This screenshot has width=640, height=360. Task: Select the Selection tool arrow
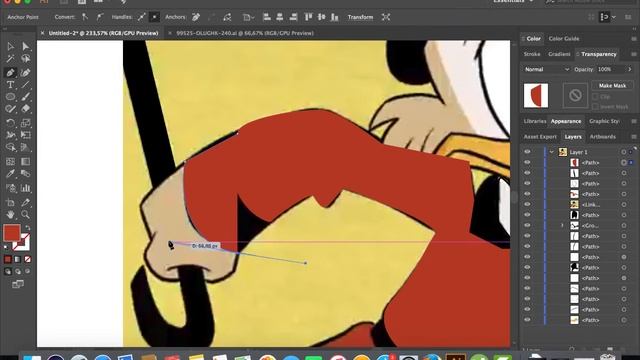pos(11,47)
